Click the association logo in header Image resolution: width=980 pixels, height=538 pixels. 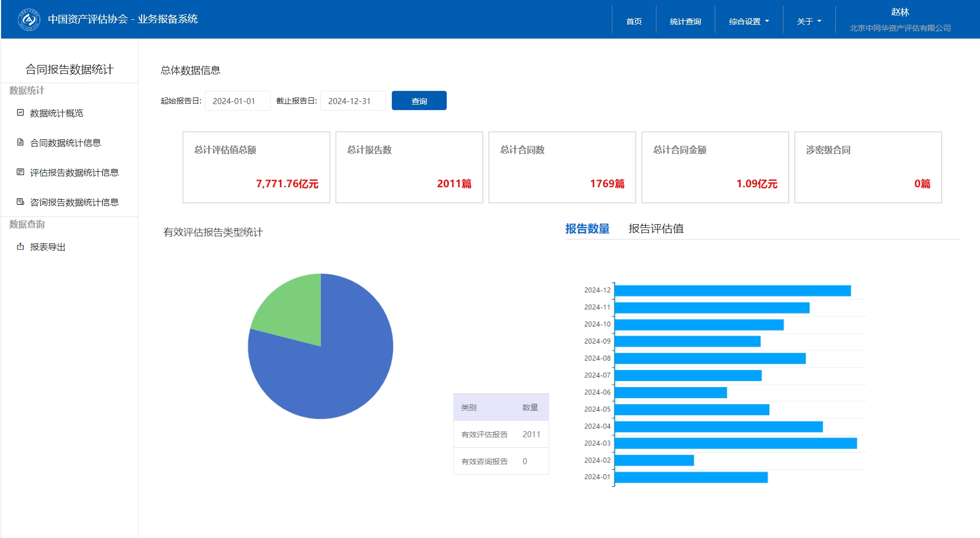tap(29, 20)
